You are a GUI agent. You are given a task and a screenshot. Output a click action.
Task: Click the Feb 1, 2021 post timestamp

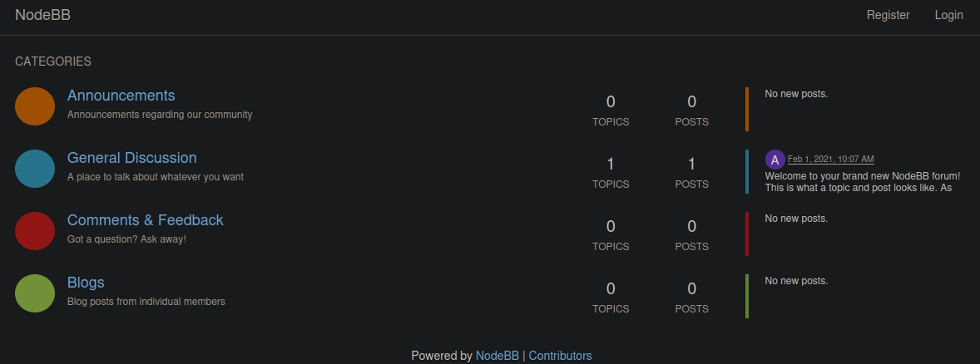(x=830, y=159)
